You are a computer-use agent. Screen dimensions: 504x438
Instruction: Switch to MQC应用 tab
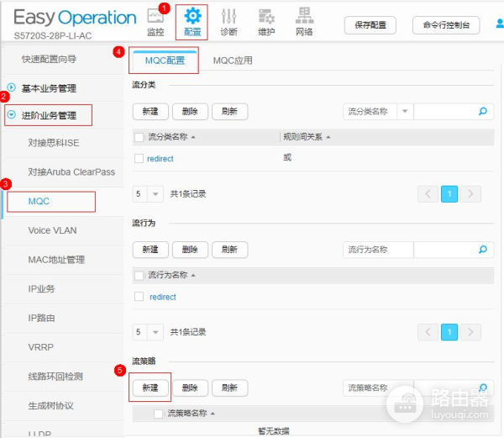(233, 61)
